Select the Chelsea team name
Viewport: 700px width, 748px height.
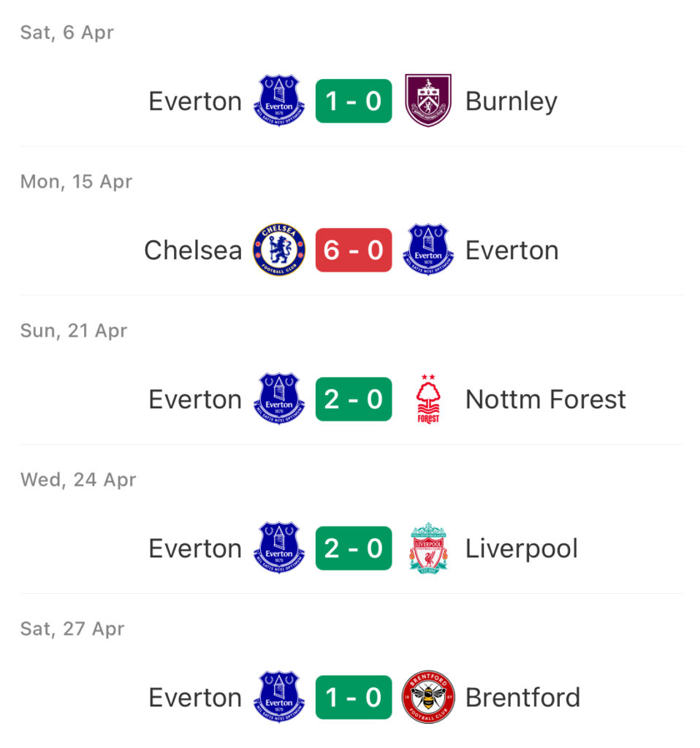coord(193,250)
